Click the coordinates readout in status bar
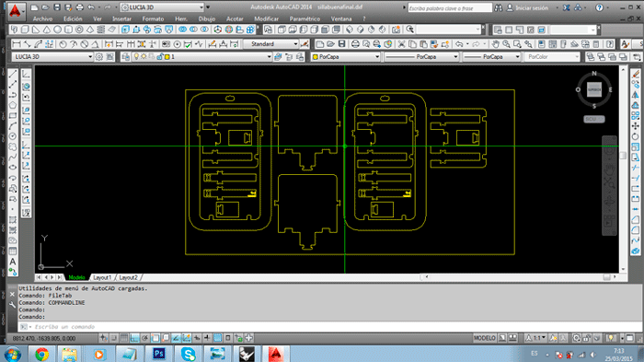644x362 pixels. tap(44, 338)
